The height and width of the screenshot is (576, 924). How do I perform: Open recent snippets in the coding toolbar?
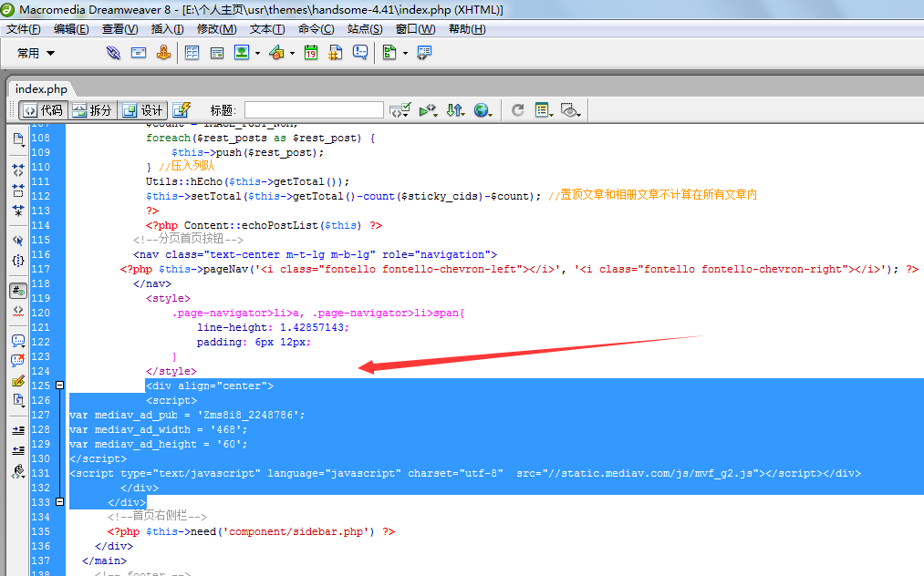(x=18, y=400)
